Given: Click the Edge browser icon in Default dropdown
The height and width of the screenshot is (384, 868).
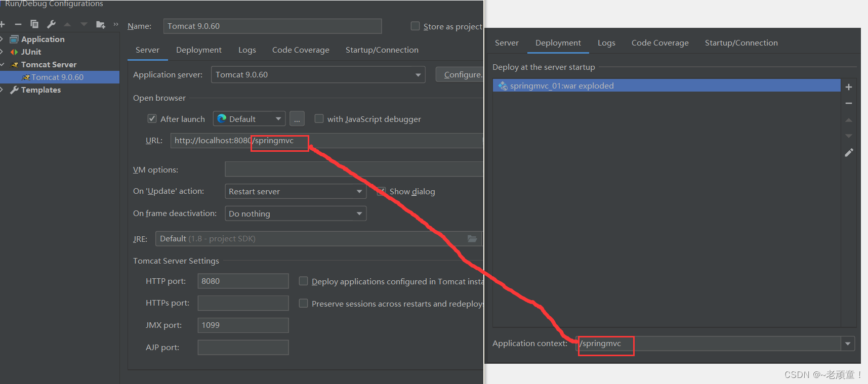Looking at the screenshot, I should (x=222, y=118).
